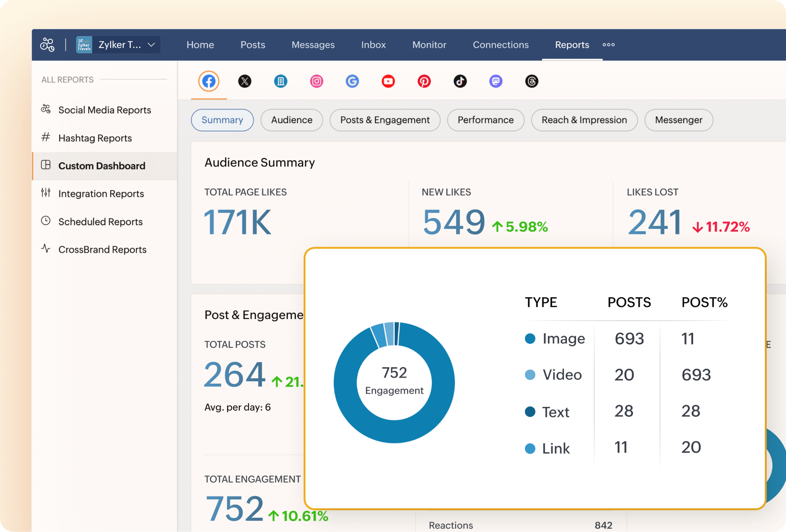Click the engagement donut chart center
Viewport: 786px width, 532px height.
[x=394, y=382]
